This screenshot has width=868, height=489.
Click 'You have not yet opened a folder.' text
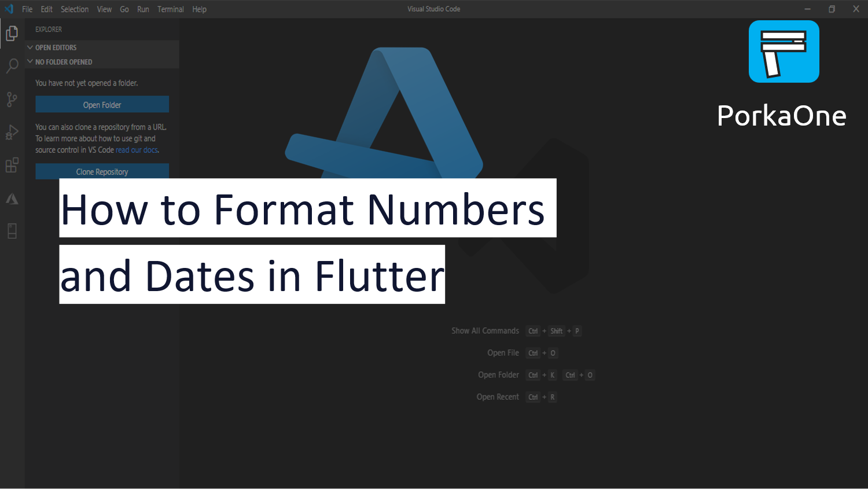[87, 83]
